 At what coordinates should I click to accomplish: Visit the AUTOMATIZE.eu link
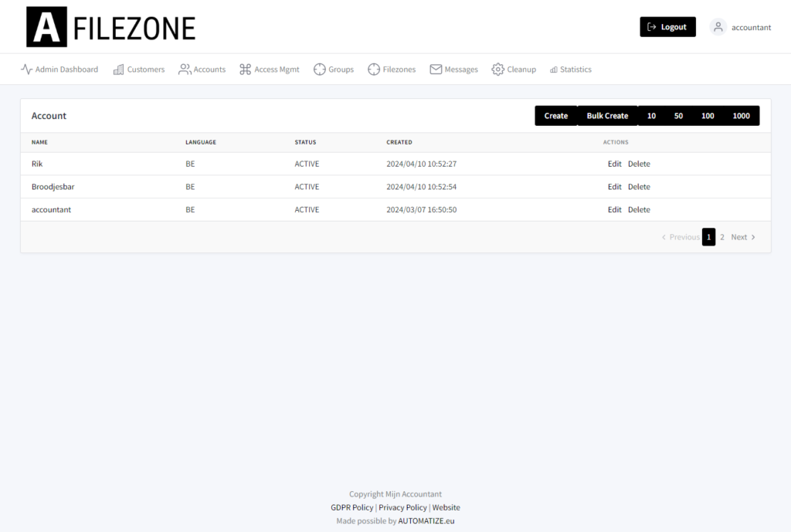tap(426, 521)
